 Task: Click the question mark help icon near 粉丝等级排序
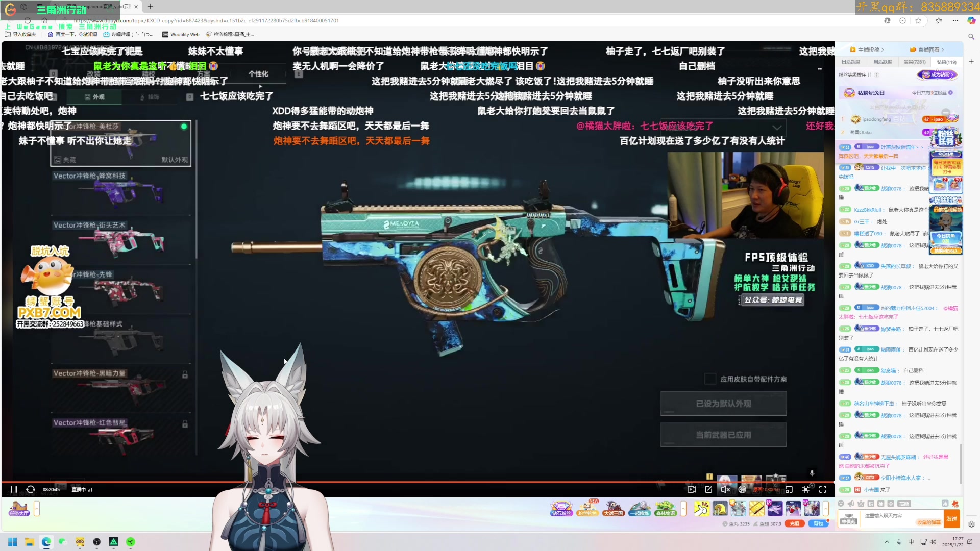pyautogui.click(x=877, y=74)
